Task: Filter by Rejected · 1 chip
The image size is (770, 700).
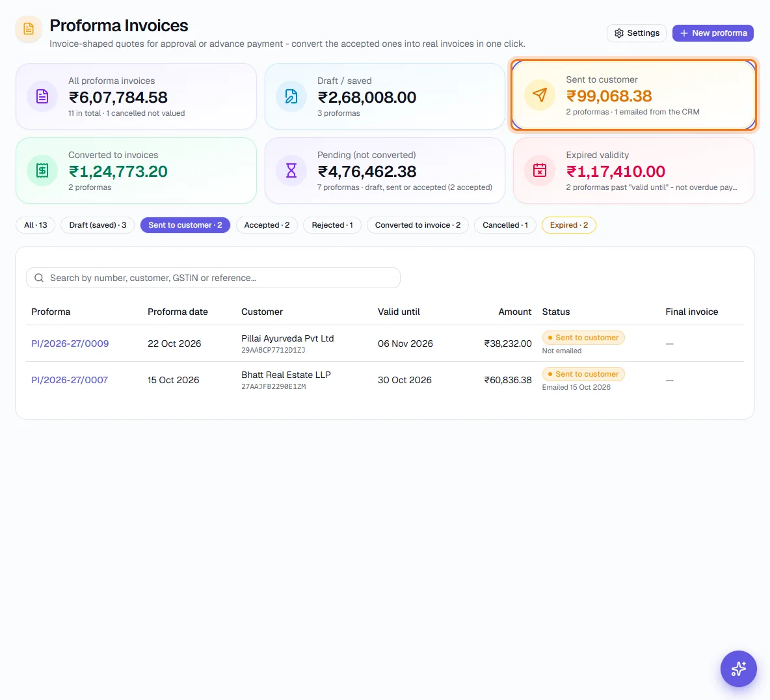Action: [332, 225]
